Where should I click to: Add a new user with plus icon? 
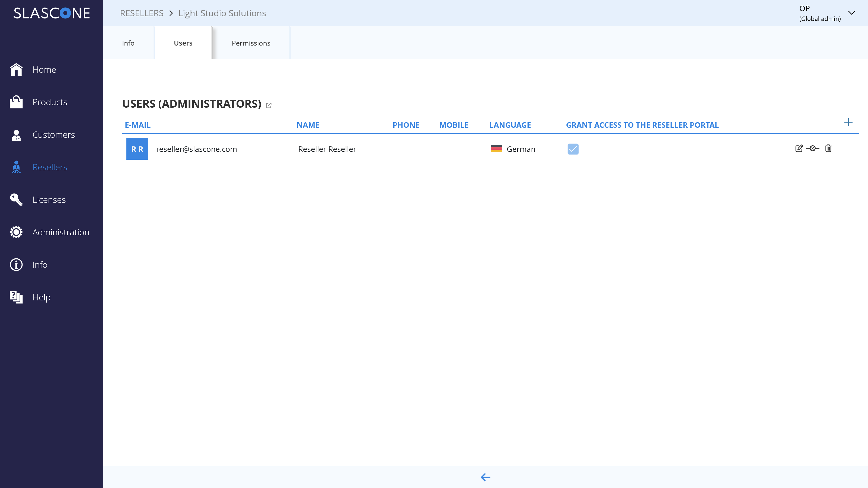(x=848, y=122)
